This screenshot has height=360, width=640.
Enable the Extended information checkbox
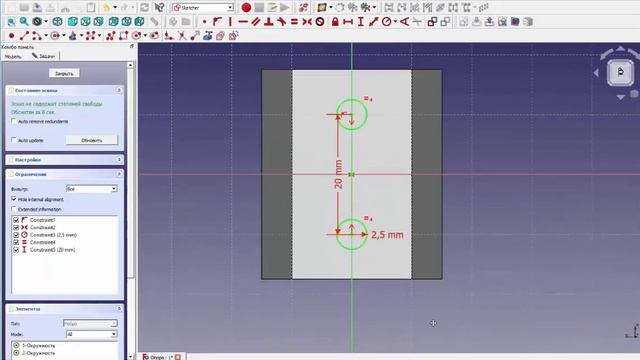pos(14,209)
